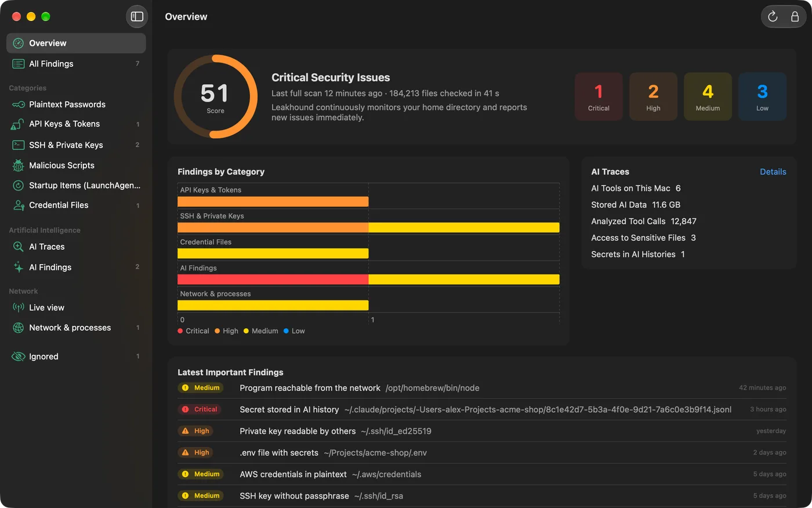Viewport: 812px width, 508px height.
Task: Open the Ignored findings list
Action: click(76, 356)
